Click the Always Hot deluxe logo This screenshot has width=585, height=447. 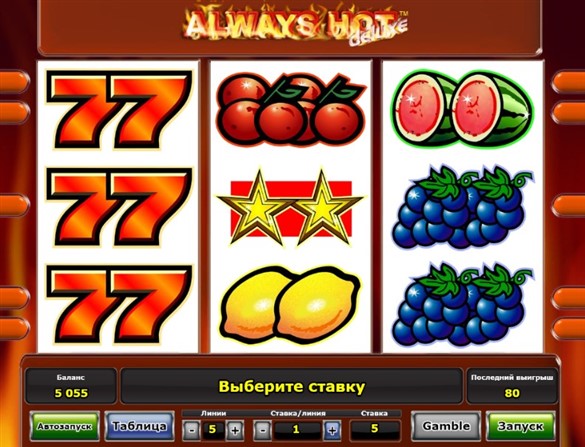tap(295, 24)
